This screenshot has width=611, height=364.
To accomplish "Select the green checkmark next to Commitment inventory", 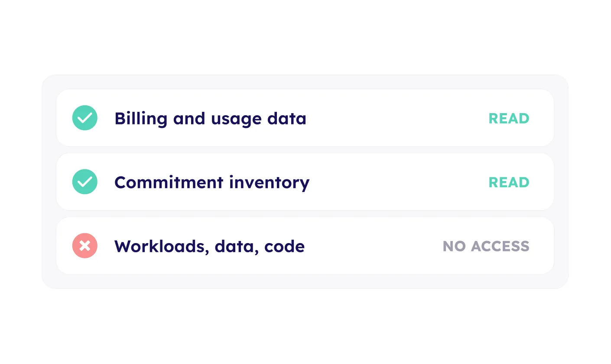I will [x=85, y=182].
